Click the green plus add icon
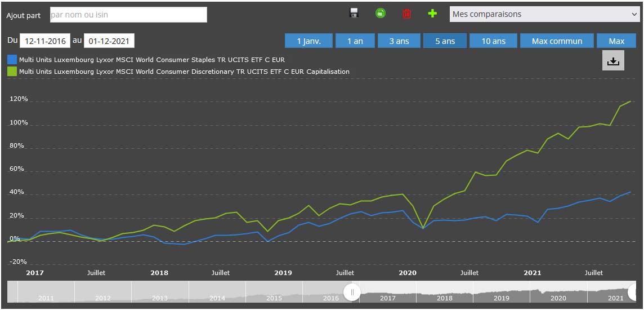644x310 pixels. pyautogui.click(x=432, y=14)
